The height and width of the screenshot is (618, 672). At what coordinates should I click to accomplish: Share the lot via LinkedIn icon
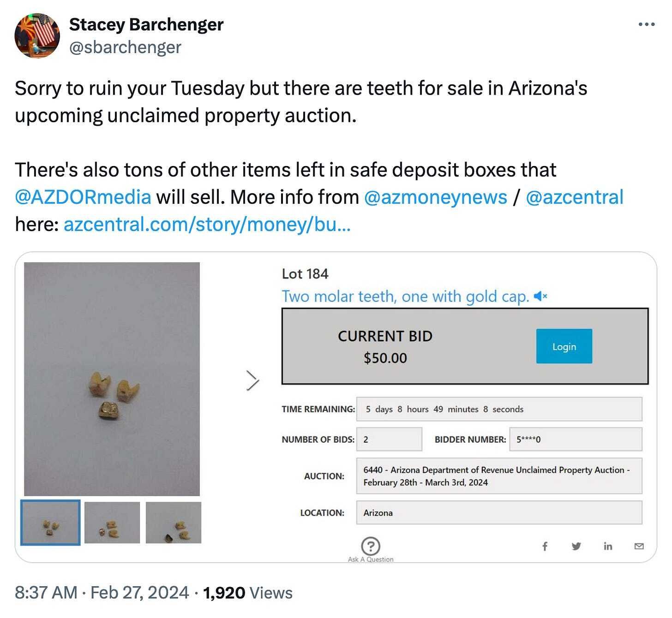(608, 547)
